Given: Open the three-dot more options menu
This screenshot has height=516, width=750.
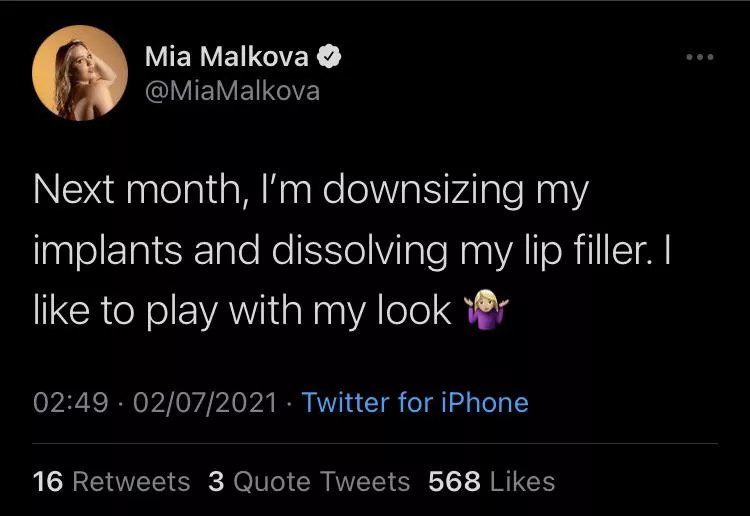Looking at the screenshot, I should point(699,57).
